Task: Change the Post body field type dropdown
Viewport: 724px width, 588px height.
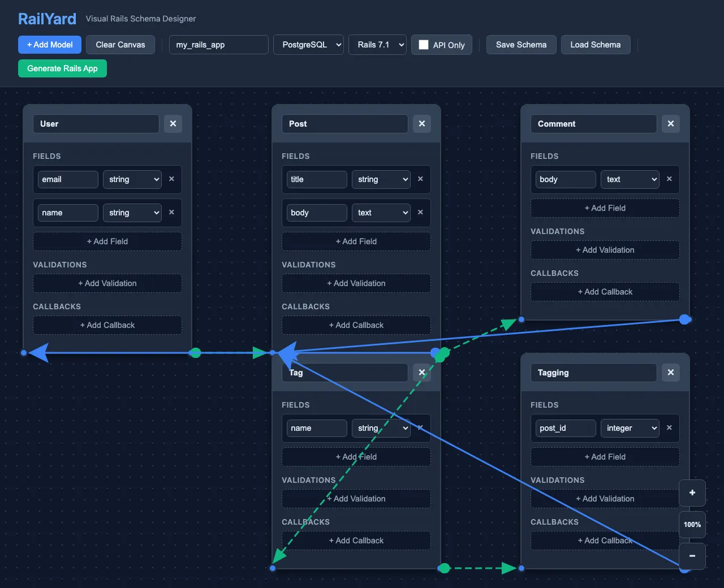Action: pos(381,213)
